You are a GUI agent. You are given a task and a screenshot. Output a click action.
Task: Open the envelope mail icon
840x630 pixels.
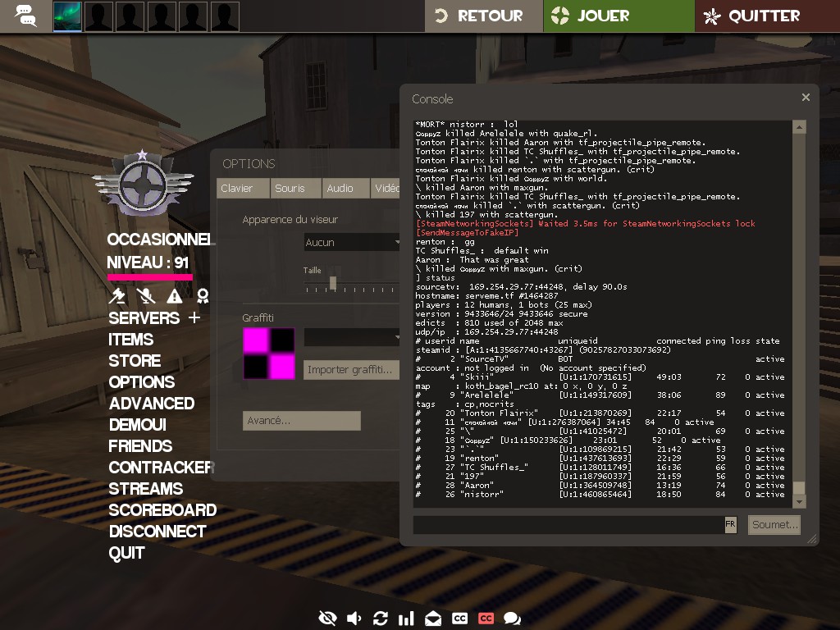tap(432, 619)
